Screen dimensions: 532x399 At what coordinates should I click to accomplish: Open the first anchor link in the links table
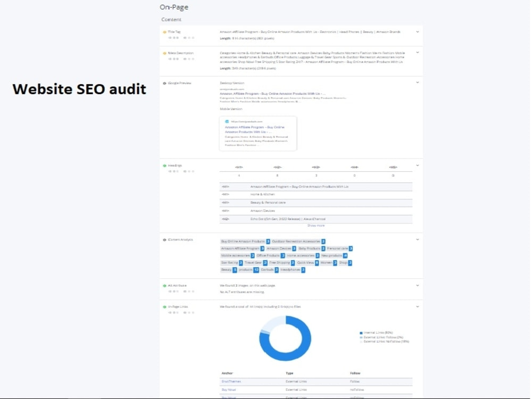232,381
